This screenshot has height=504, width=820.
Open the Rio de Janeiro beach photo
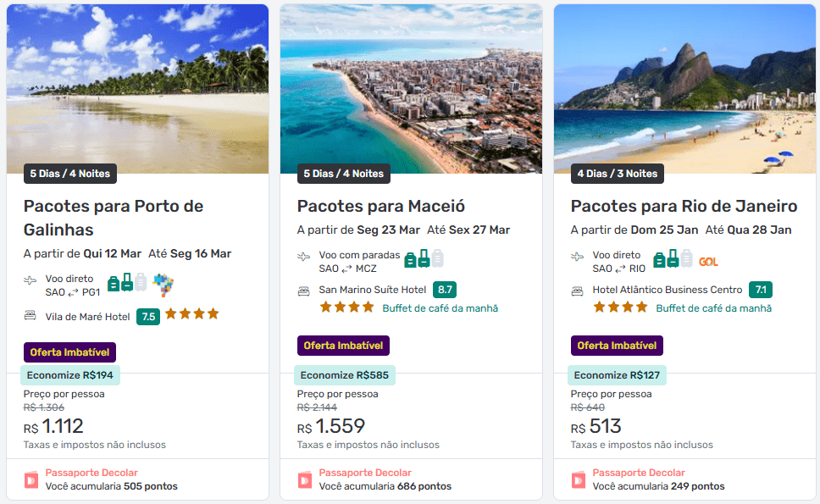(x=684, y=89)
